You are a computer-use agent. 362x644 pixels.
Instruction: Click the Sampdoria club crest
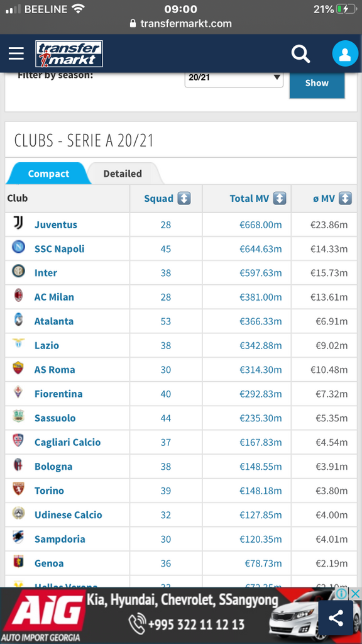pos(18,538)
